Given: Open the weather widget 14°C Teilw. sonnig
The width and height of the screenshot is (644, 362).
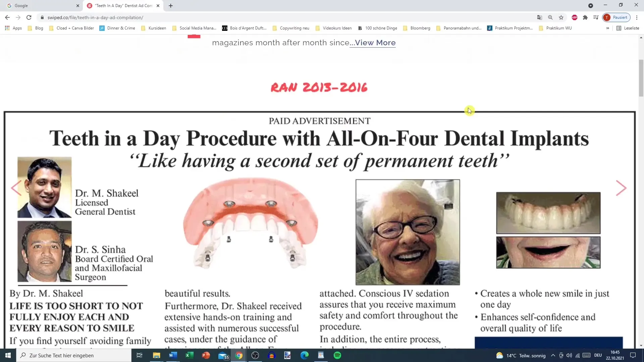Looking at the screenshot, I should click(x=521, y=355).
